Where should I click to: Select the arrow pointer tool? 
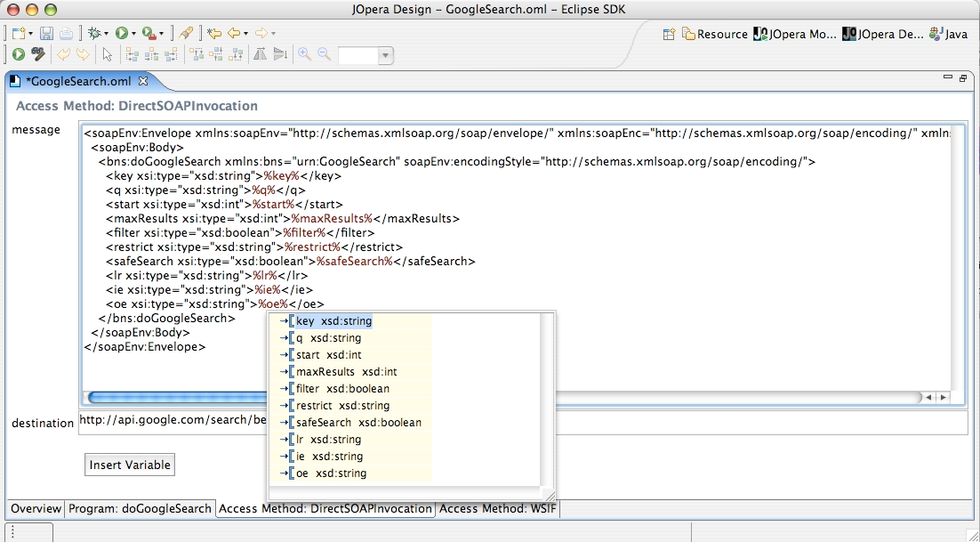tap(108, 55)
